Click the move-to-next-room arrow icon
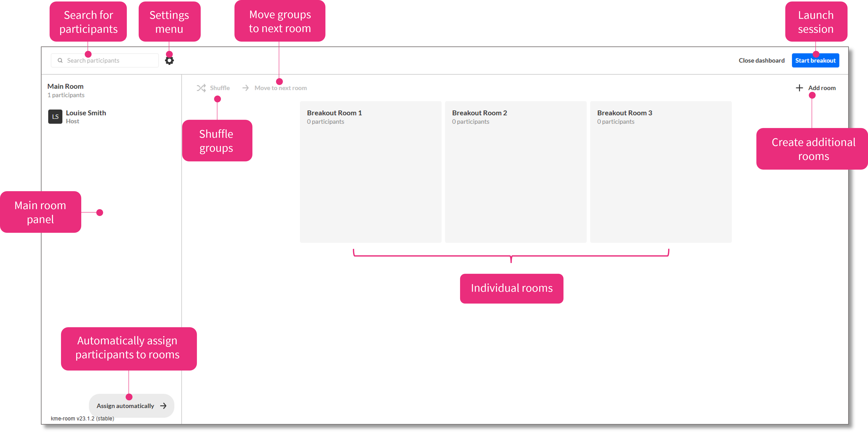This screenshot has width=868, height=432. click(x=246, y=88)
